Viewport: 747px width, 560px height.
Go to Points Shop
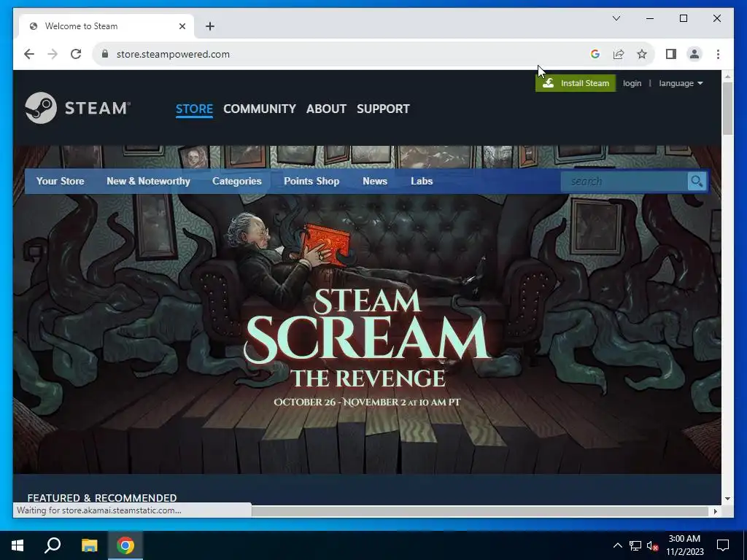point(311,182)
